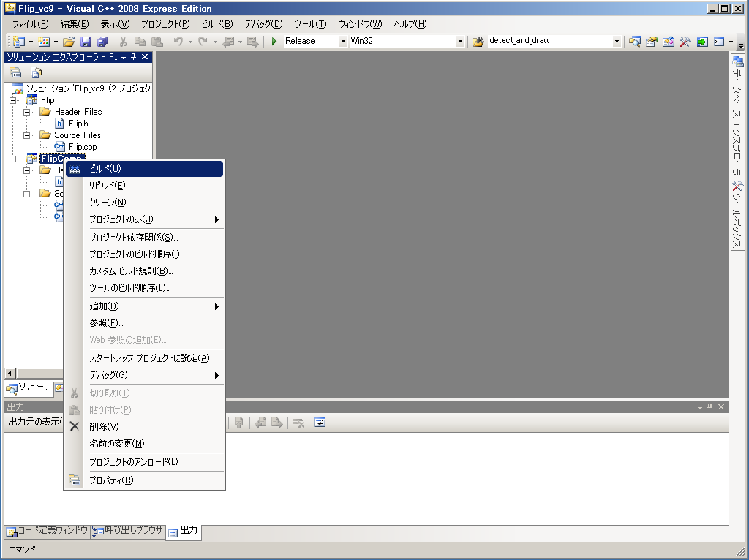
Task: Open the New Project icon dropdown arrow
Action: pyautogui.click(x=31, y=42)
